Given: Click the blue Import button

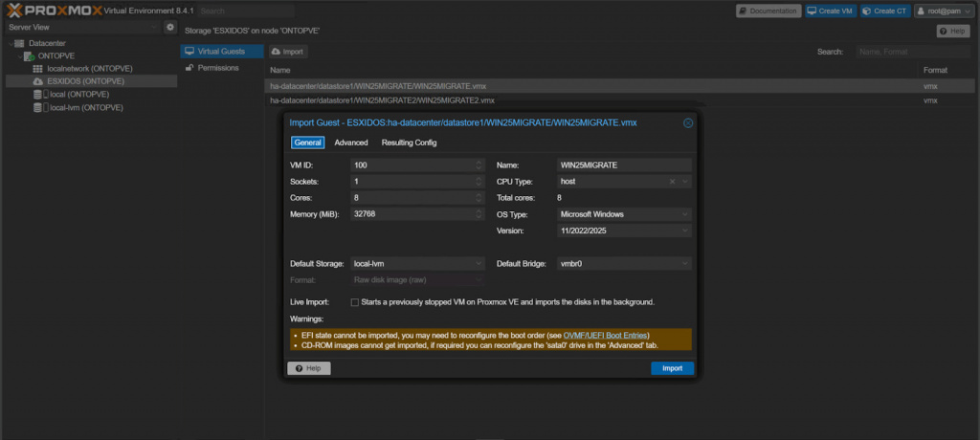Looking at the screenshot, I should (673, 368).
